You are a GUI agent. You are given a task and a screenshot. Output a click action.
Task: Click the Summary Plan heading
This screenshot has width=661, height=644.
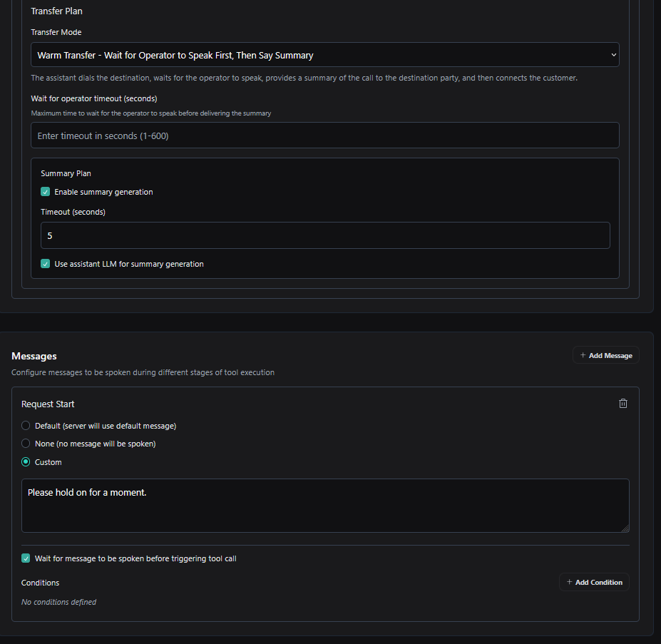coord(66,173)
